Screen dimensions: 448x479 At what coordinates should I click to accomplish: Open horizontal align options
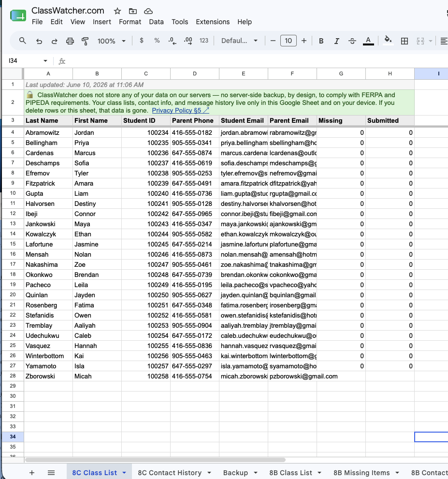coord(444,41)
